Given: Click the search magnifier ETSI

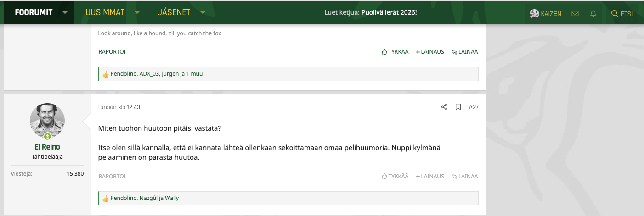Looking at the screenshot, I should click(621, 14).
